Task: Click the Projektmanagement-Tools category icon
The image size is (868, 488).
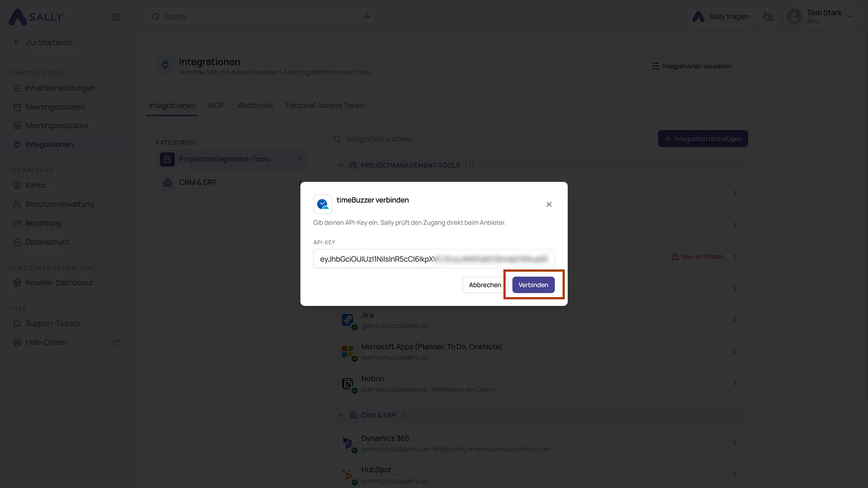Action: (167, 159)
